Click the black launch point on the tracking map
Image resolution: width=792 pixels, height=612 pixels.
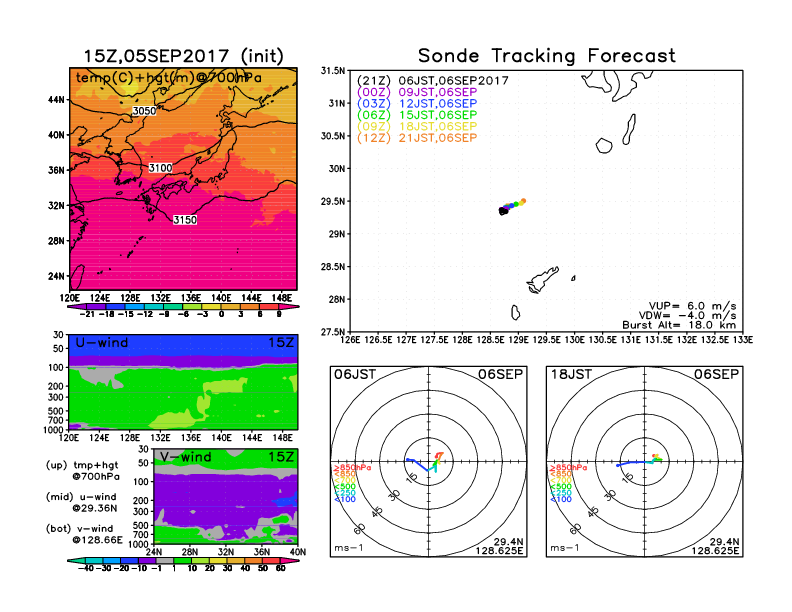pos(502,211)
